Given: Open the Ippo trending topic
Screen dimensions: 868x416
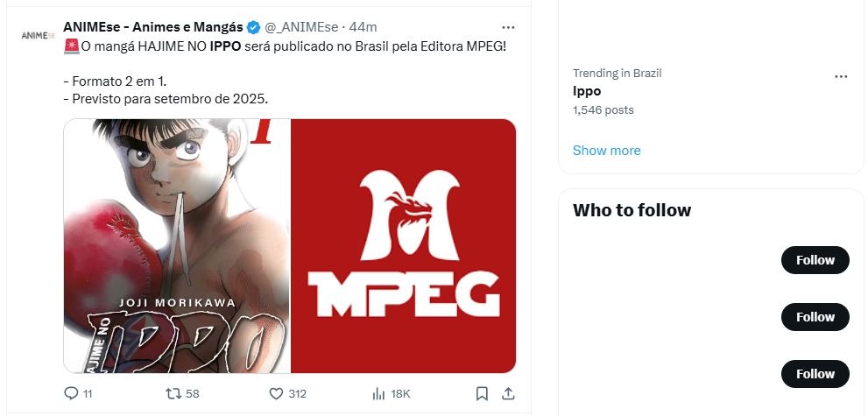Looking at the screenshot, I should pos(587,91).
